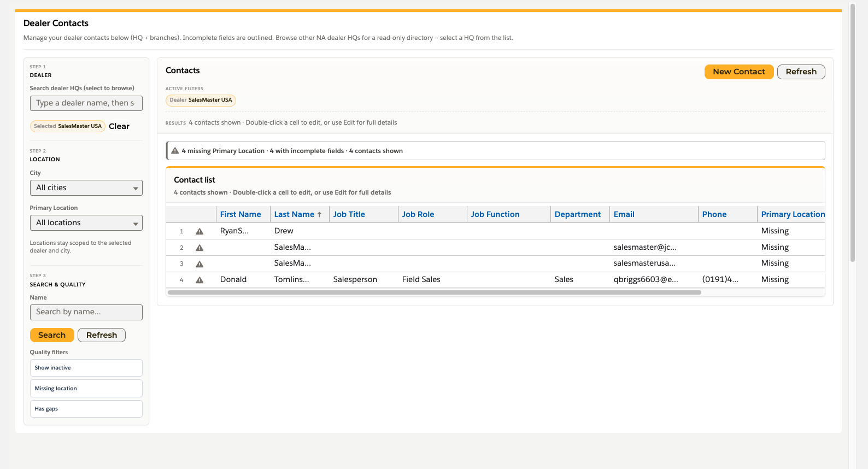Click the warning icon in row 1
The height and width of the screenshot is (469, 868).
coord(200,231)
